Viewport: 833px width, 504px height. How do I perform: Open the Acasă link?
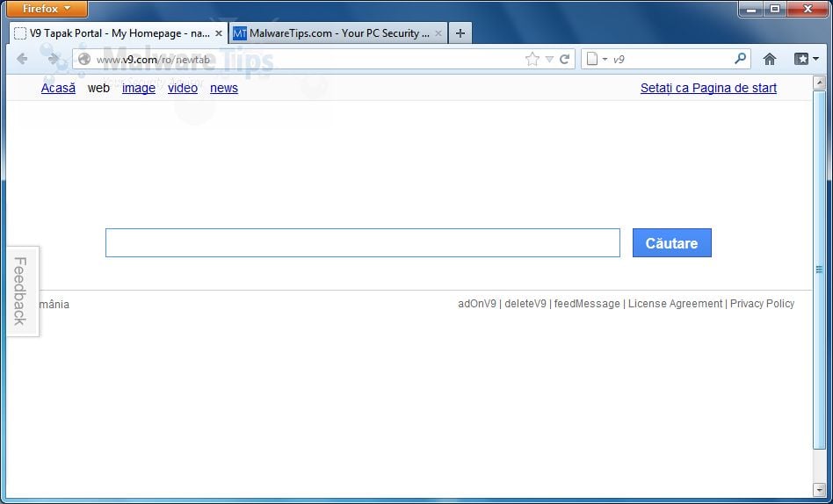click(x=59, y=88)
